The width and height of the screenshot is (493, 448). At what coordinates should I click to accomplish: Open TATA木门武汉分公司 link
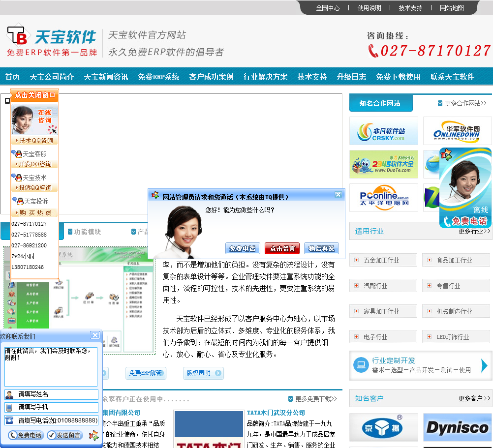coord(276,413)
